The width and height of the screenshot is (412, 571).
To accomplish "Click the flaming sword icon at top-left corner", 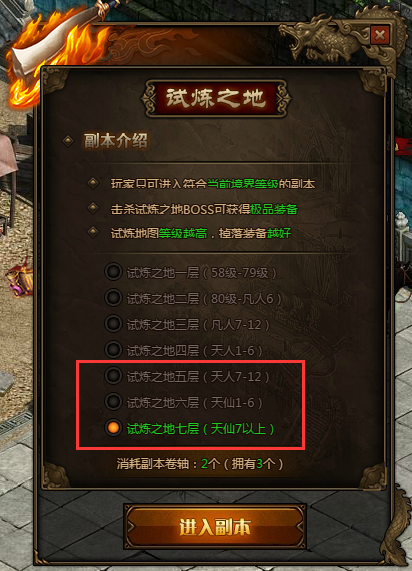I will point(55,47).
